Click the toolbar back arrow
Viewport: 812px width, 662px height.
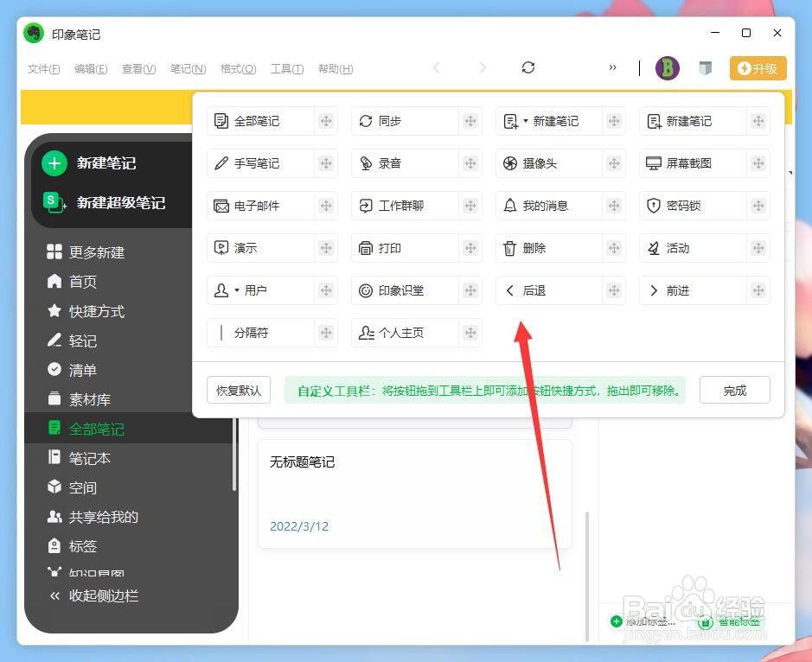click(x=437, y=67)
